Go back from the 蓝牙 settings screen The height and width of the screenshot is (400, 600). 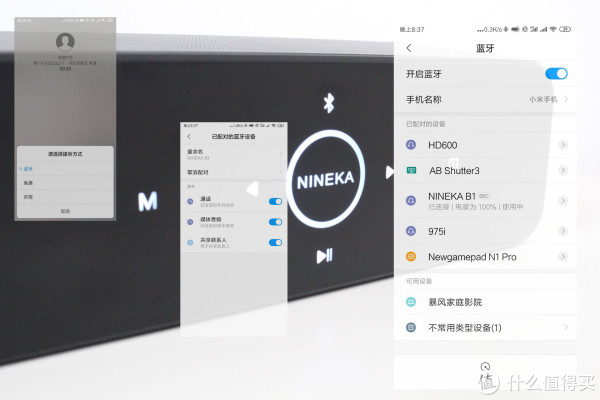[409, 48]
